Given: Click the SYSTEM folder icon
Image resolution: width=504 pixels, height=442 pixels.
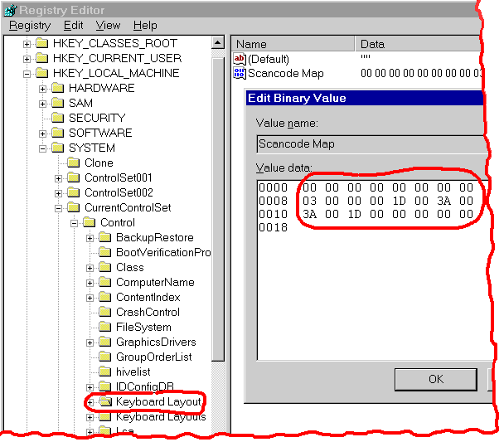Looking at the screenshot, I should [58, 148].
